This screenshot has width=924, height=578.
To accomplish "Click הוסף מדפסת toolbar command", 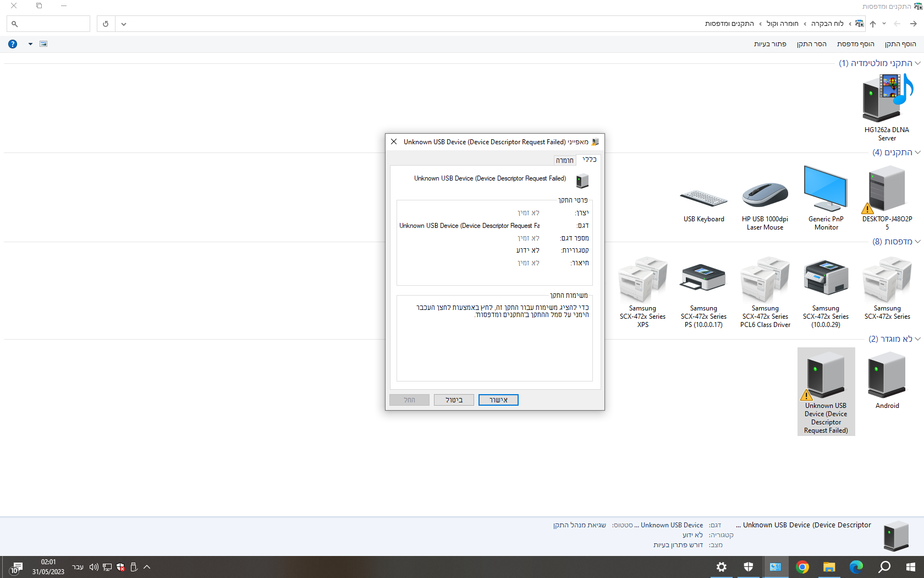I will pyautogui.click(x=855, y=44).
